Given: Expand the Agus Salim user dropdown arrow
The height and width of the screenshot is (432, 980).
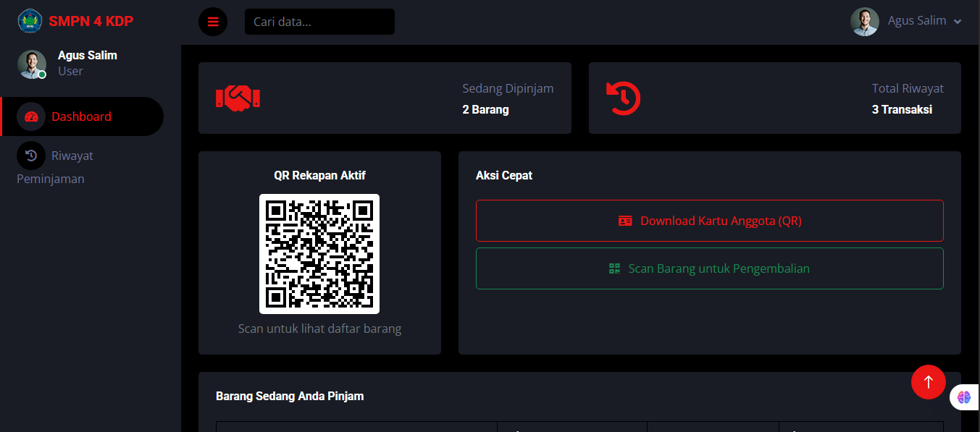Looking at the screenshot, I should click(x=958, y=22).
